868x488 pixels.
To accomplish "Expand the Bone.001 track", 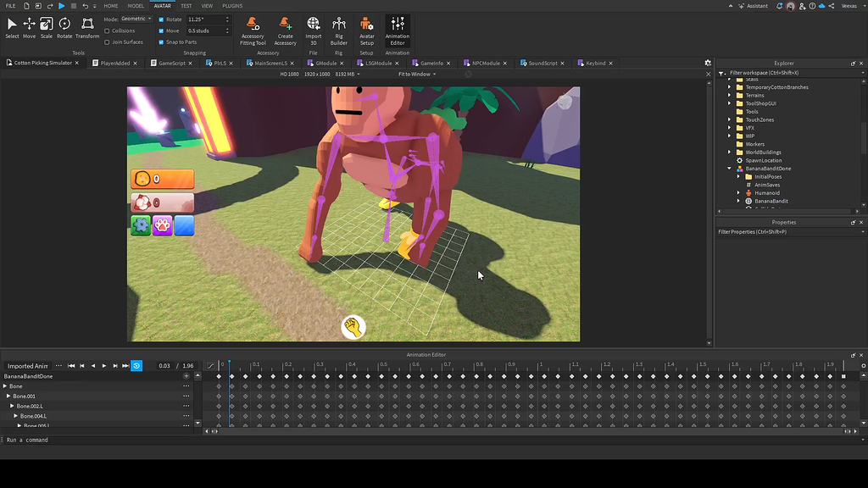I will click(x=8, y=396).
